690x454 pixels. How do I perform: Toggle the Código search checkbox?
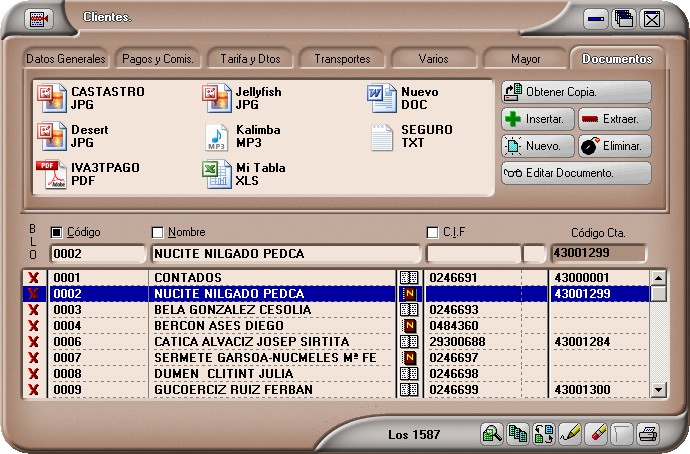[x=56, y=233]
